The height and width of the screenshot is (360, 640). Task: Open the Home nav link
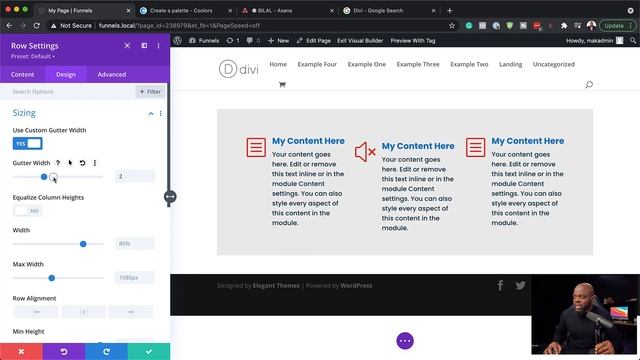tap(278, 64)
